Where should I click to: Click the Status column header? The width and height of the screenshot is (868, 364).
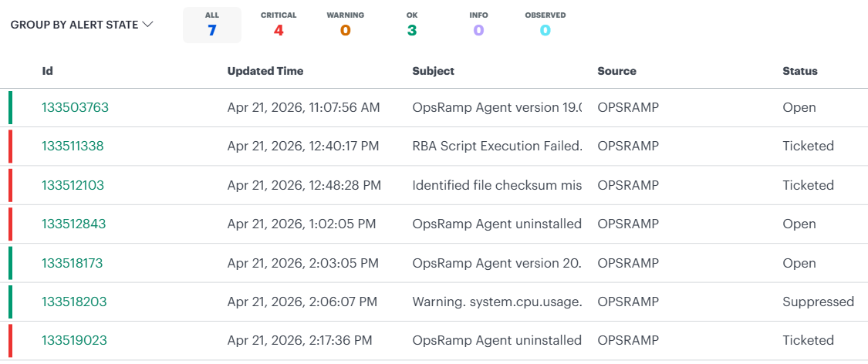point(799,71)
